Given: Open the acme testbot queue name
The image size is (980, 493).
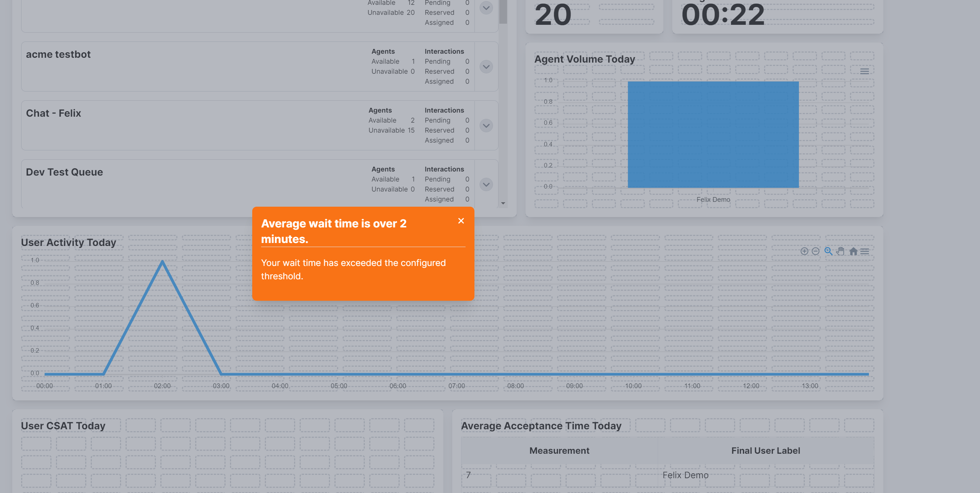Looking at the screenshot, I should point(58,54).
